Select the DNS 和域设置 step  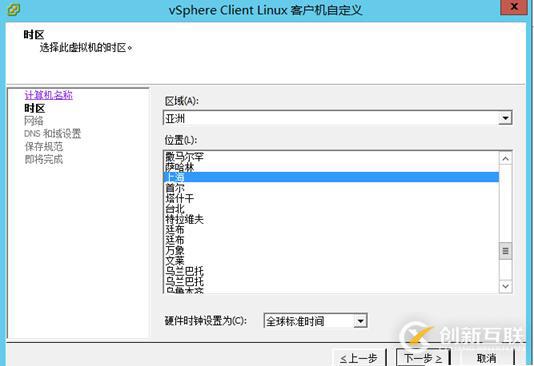(52, 133)
